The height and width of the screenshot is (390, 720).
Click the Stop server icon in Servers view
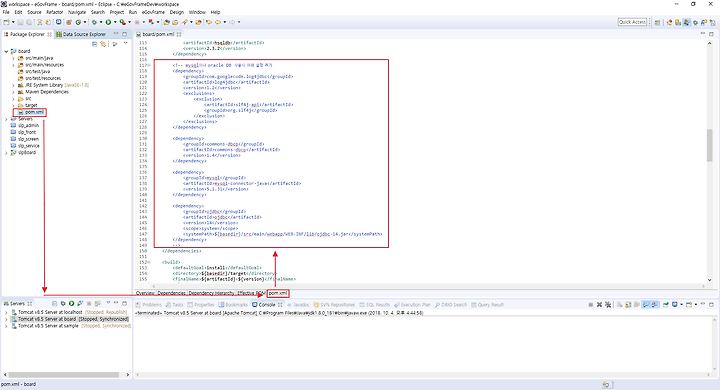click(x=89, y=304)
